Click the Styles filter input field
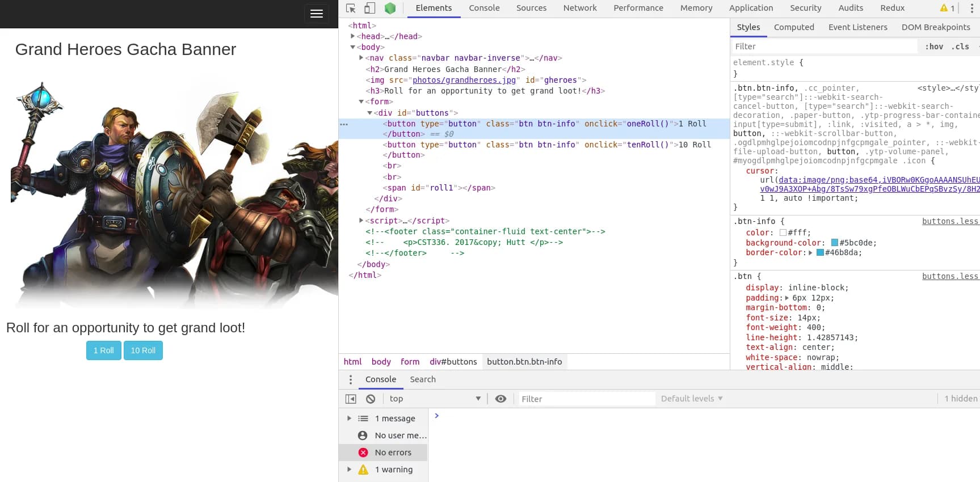Image resolution: width=980 pixels, height=482 pixels. click(x=823, y=46)
